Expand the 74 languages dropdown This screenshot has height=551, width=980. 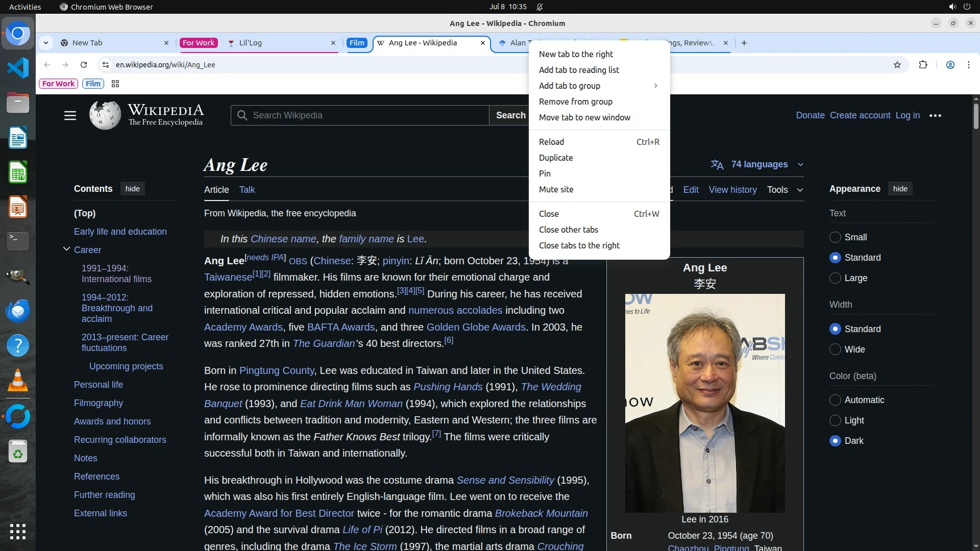tap(758, 164)
